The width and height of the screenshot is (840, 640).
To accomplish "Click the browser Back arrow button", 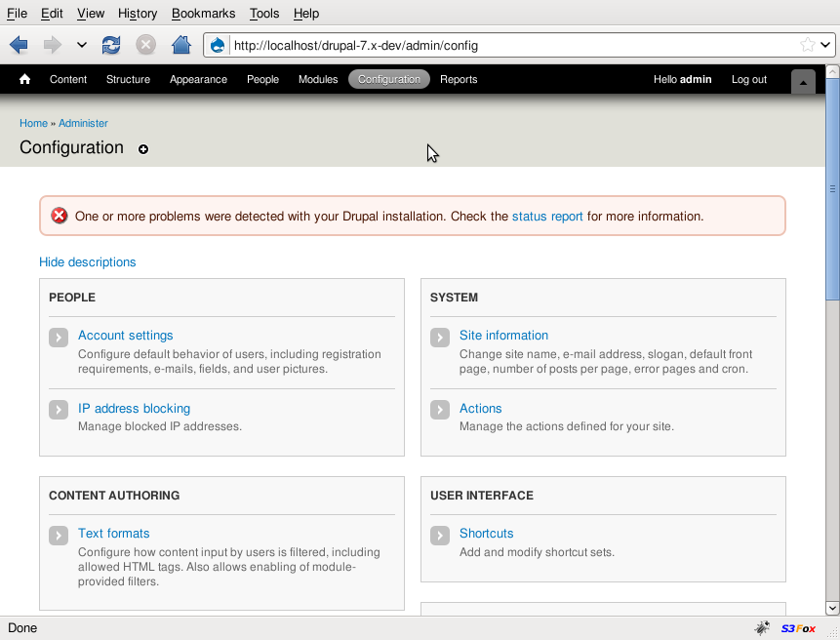I will point(19,45).
